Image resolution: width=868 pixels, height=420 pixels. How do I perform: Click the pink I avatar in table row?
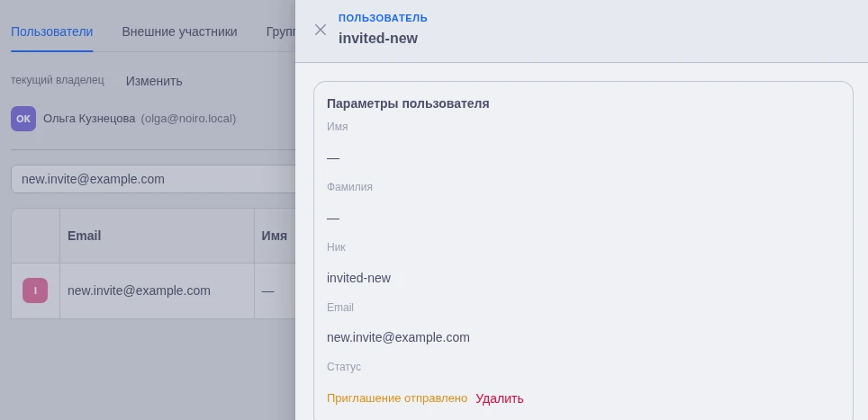pyautogui.click(x=35, y=290)
